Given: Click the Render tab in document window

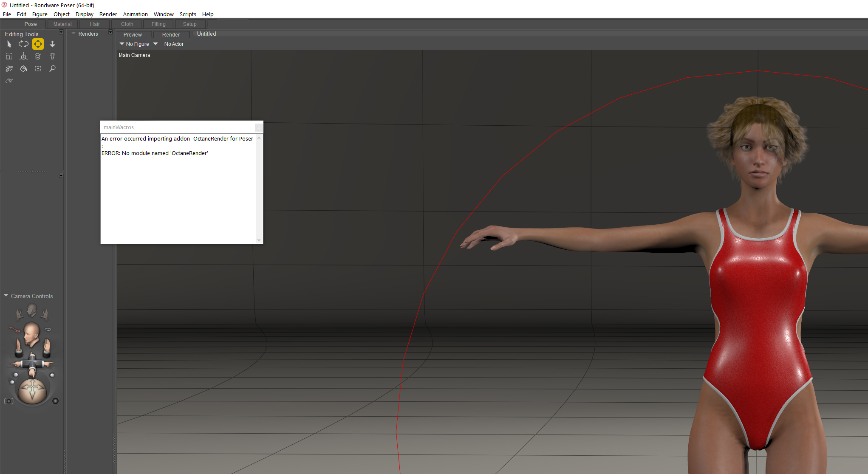Looking at the screenshot, I should pyautogui.click(x=171, y=35).
